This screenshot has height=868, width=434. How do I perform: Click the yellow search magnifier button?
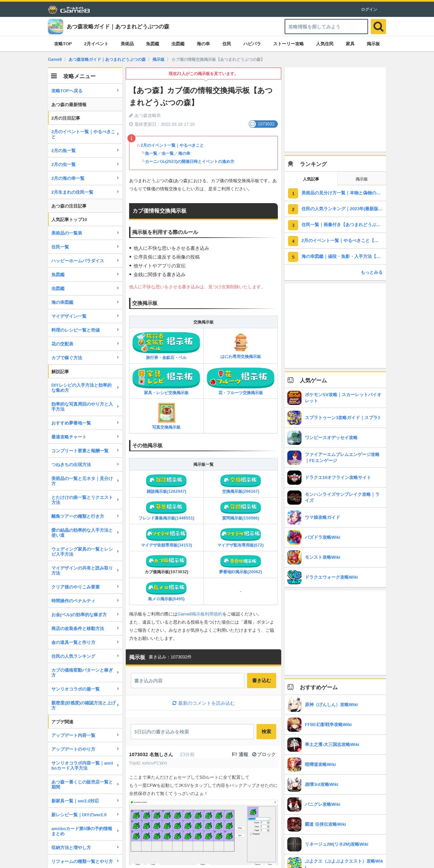378,26
